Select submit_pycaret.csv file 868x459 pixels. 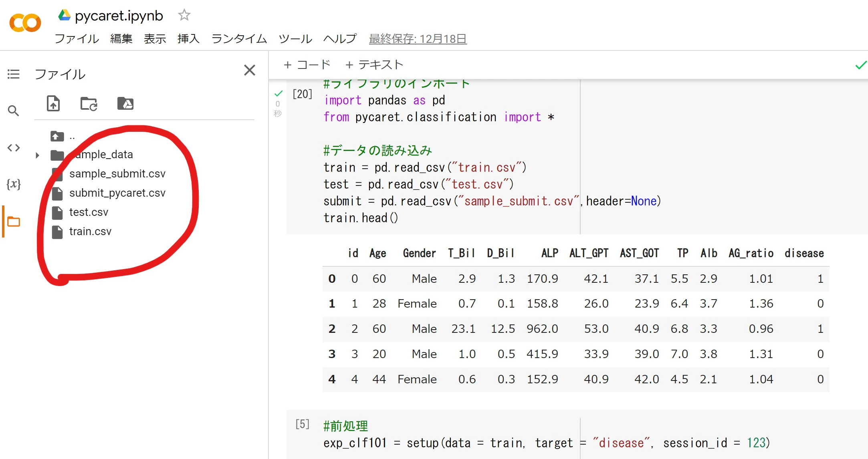[117, 193]
